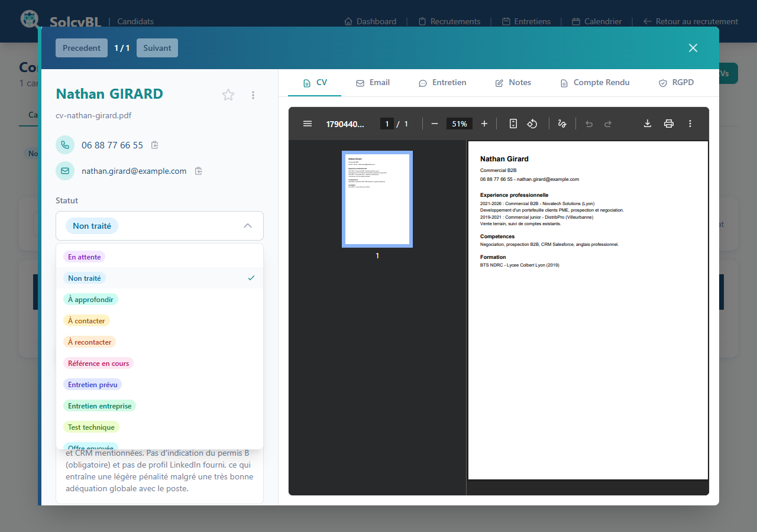Image resolution: width=757 pixels, height=532 pixels.
Task: Set status to Entretien entreprise
Action: (160, 406)
